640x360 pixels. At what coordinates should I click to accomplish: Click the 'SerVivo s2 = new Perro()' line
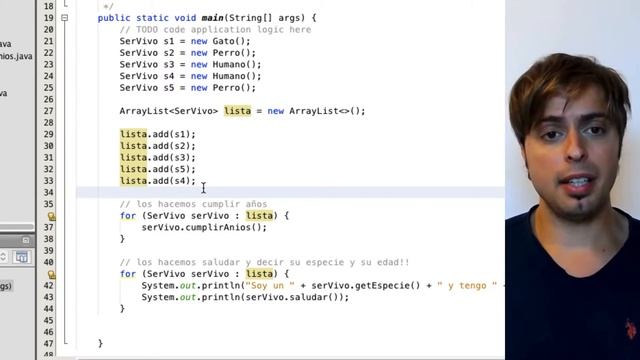point(188,53)
